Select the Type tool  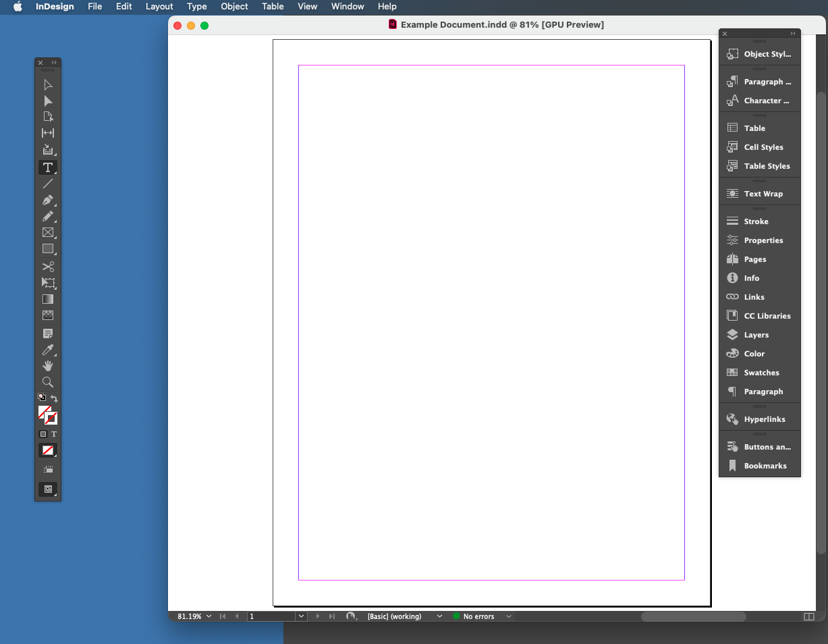click(48, 167)
